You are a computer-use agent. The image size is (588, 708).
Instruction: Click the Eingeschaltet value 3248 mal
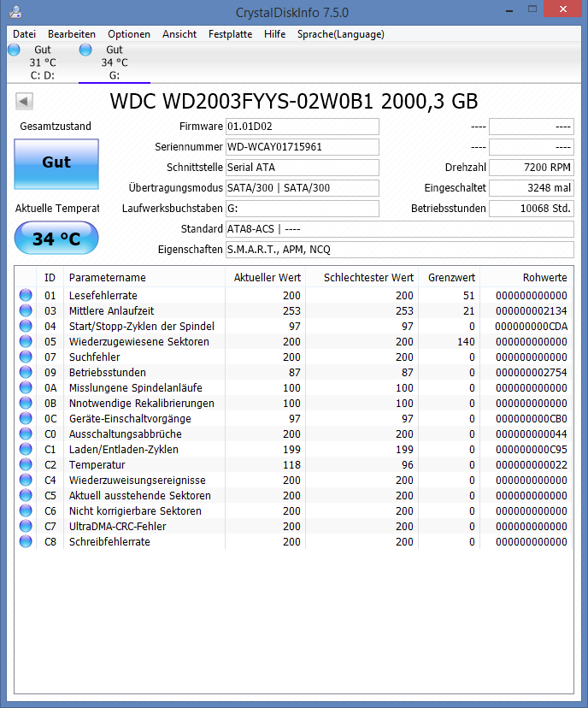(532, 188)
